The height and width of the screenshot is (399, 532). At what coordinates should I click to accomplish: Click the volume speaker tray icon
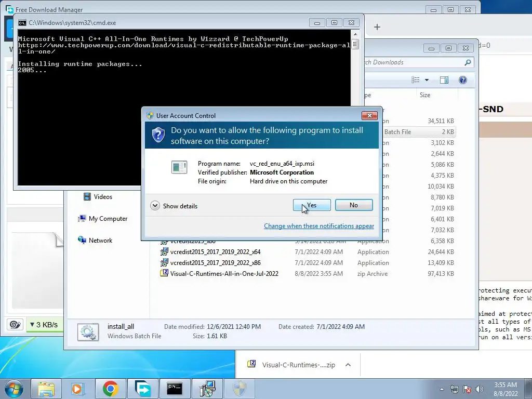480,389
